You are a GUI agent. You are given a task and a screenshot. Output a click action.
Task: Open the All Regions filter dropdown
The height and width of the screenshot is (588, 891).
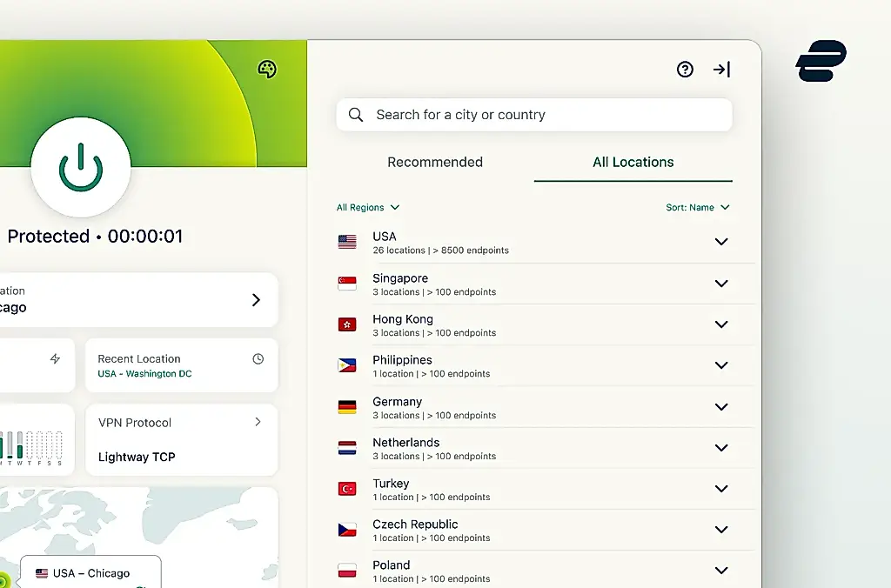tap(368, 207)
